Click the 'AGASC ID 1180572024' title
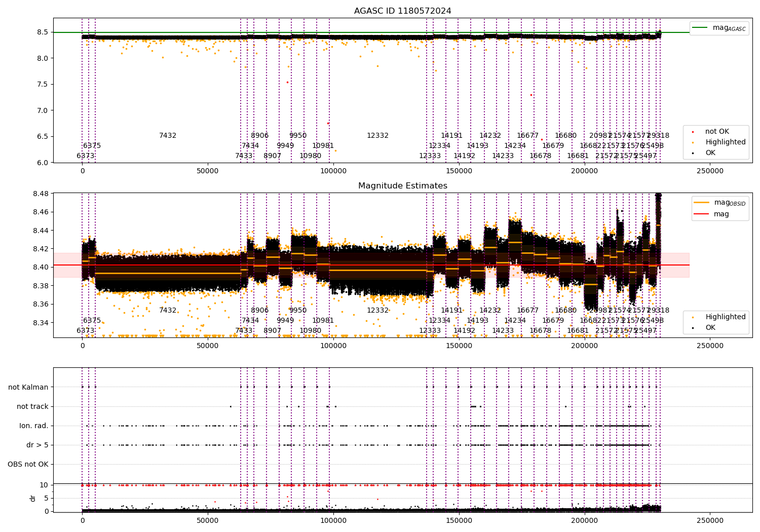Image resolution: width=760 pixels, height=532 pixels. pyautogui.click(x=402, y=11)
